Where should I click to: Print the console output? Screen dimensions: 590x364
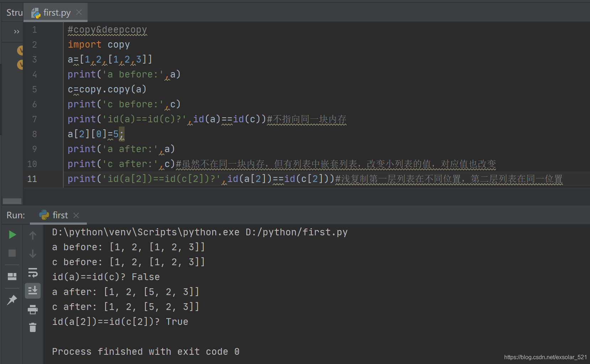[33, 310]
